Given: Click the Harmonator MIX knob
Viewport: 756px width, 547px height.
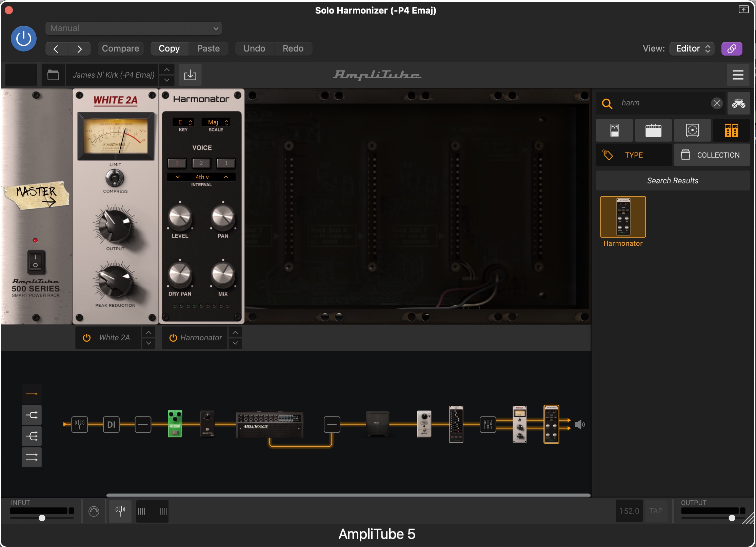Looking at the screenshot, I should coord(223,275).
